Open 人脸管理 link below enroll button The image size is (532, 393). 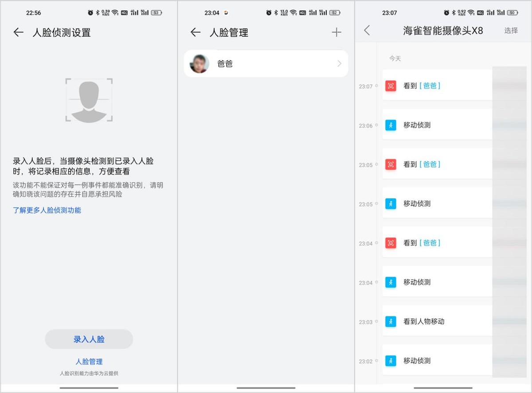89,362
